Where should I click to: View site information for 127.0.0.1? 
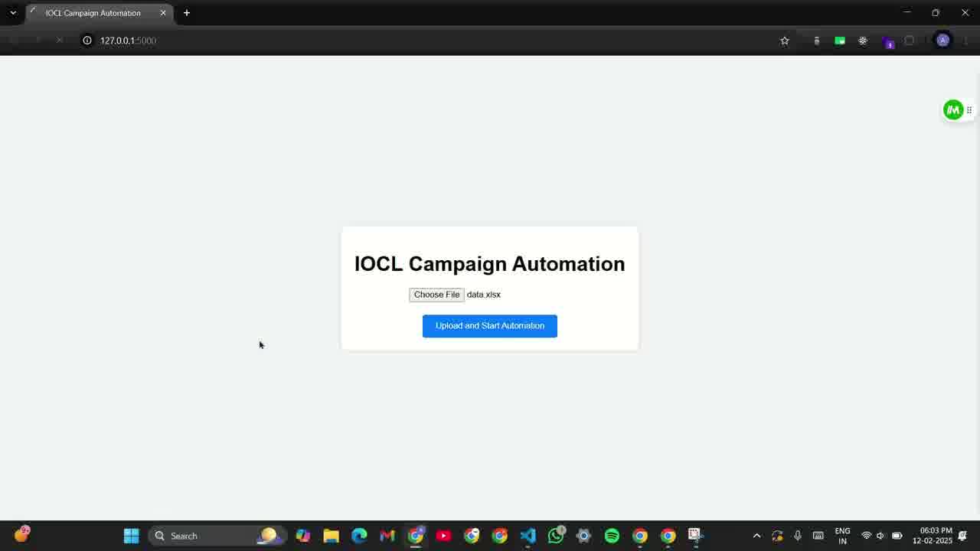click(87, 41)
